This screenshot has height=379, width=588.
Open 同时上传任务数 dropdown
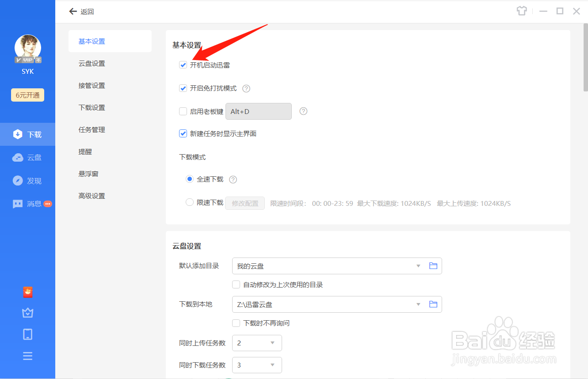click(x=257, y=343)
